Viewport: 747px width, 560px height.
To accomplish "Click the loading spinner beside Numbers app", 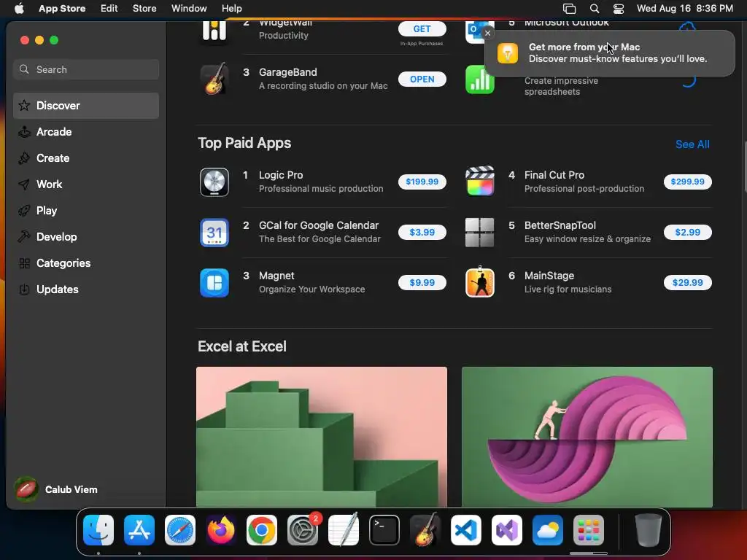I will (x=687, y=80).
